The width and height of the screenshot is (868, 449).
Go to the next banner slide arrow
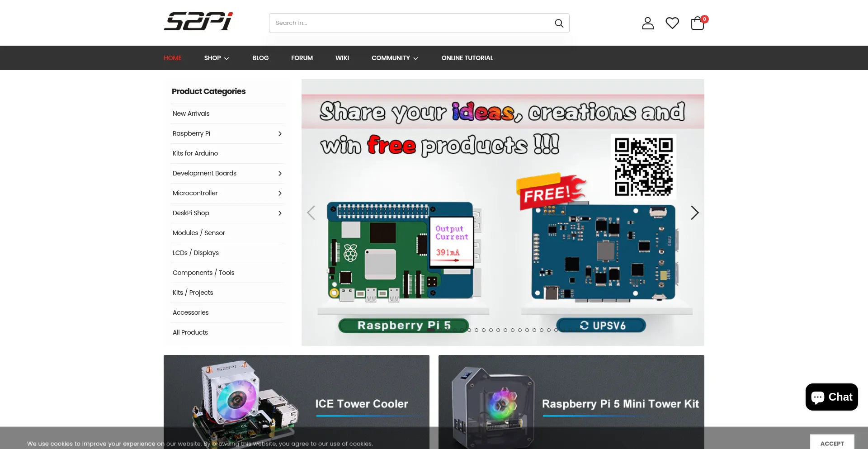pos(694,213)
